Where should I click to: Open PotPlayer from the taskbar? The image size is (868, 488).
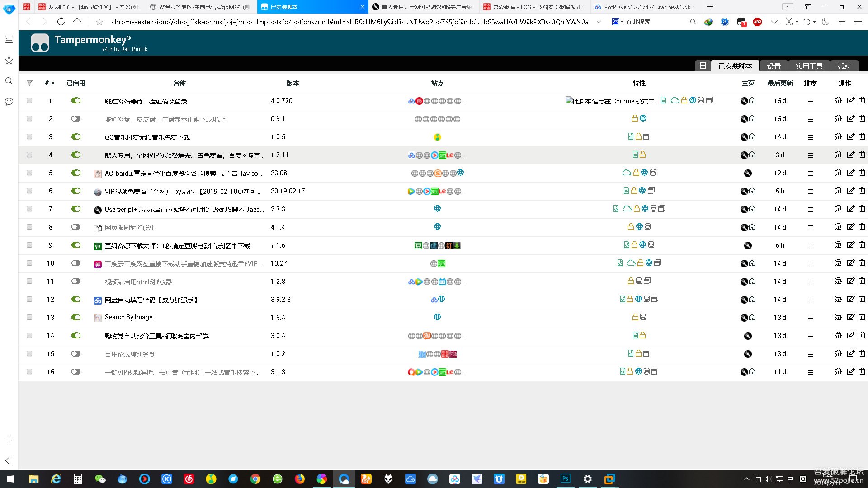tap(521, 479)
